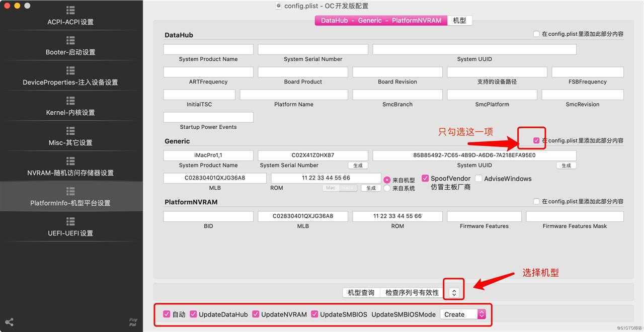The image size is (644, 332).
Task: Click the DataHub SmcBranch field
Action: 397,95
